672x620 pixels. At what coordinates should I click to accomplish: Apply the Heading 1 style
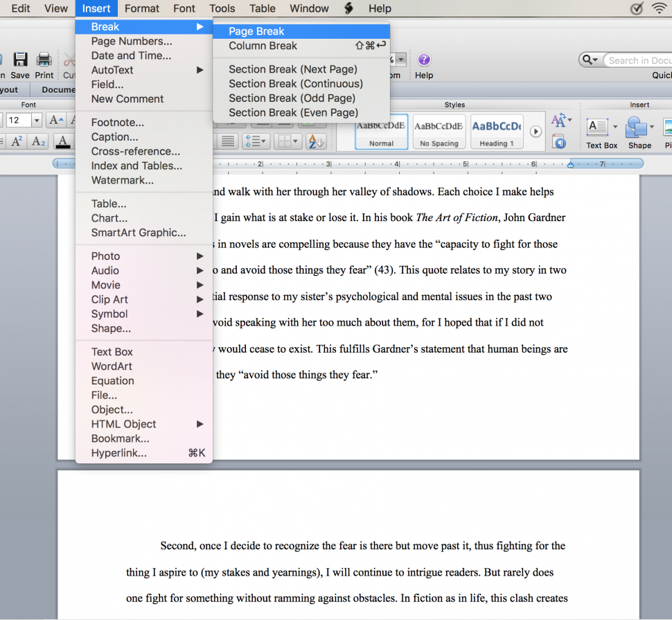point(496,132)
